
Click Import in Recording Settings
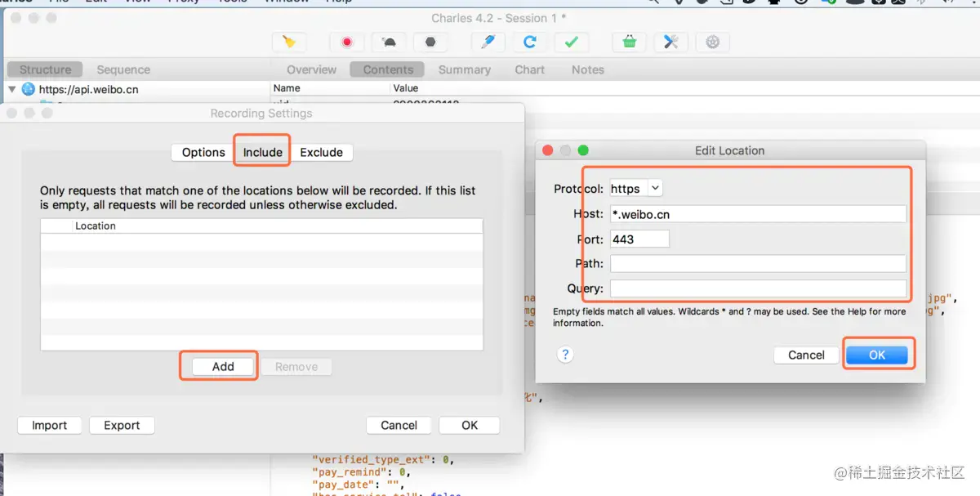(x=50, y=425)
